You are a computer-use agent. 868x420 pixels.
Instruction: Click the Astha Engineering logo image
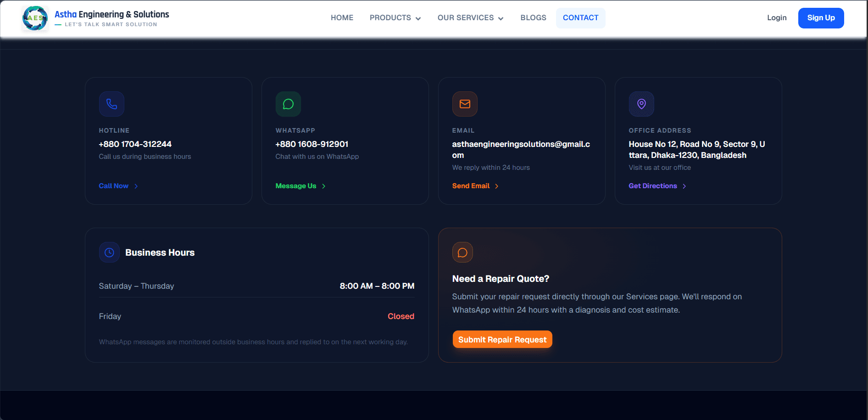pyautogui.click(x=35, y=18)
